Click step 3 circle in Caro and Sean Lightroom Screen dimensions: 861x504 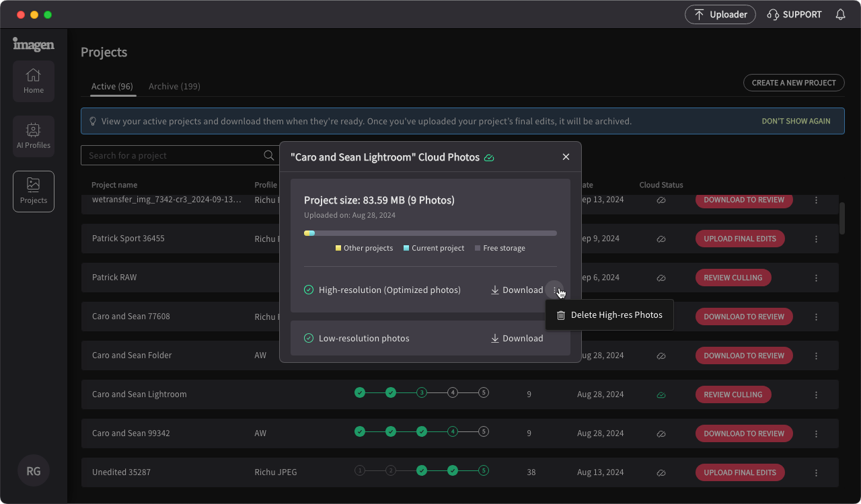pyautogui.click(x=422, y=392)
